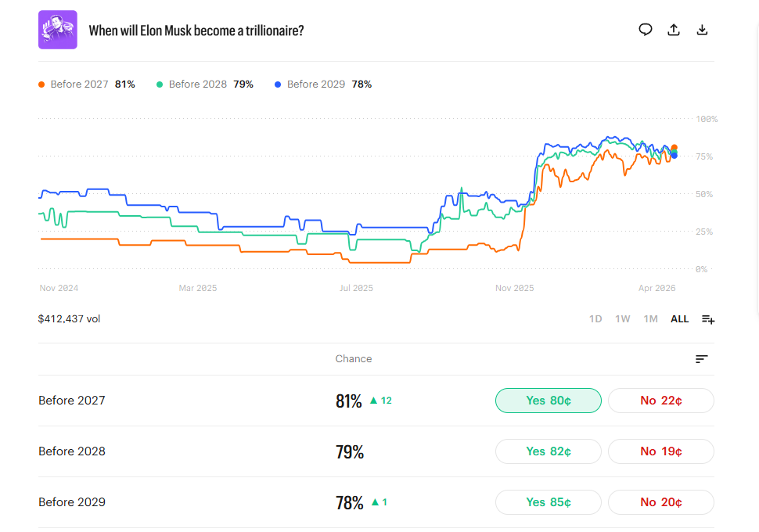The height and width of the screenshot is (532, 759).
Task: Open the comments speech bubble icon
Action: 646,30
